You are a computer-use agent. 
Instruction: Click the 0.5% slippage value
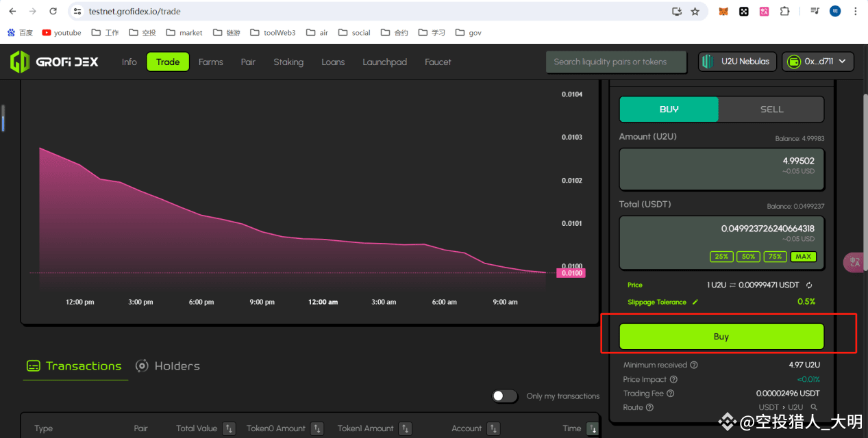tap(806, 302)
